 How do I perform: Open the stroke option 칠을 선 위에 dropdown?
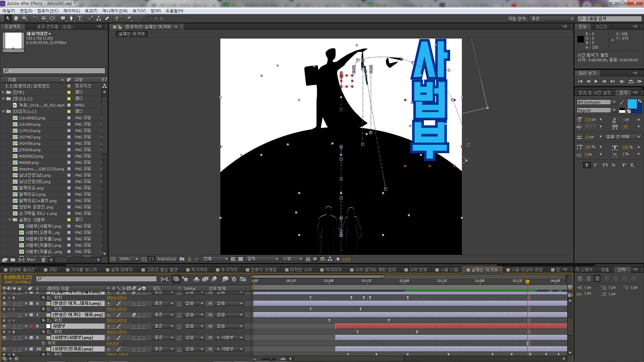coord(623,137)
